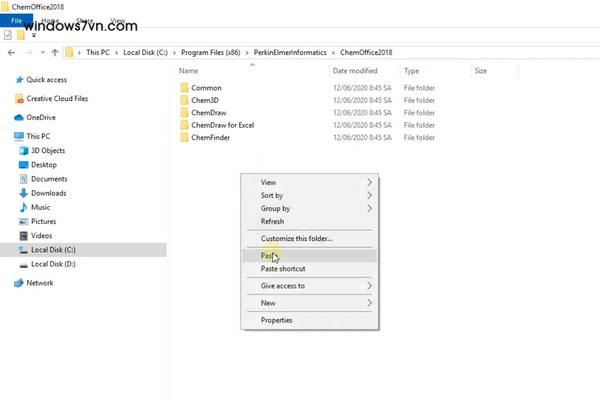The width and height of the screenshot is (600, 400).
Task: Click Properties icon in quick access toolbar
Action: tap(8, 34)
